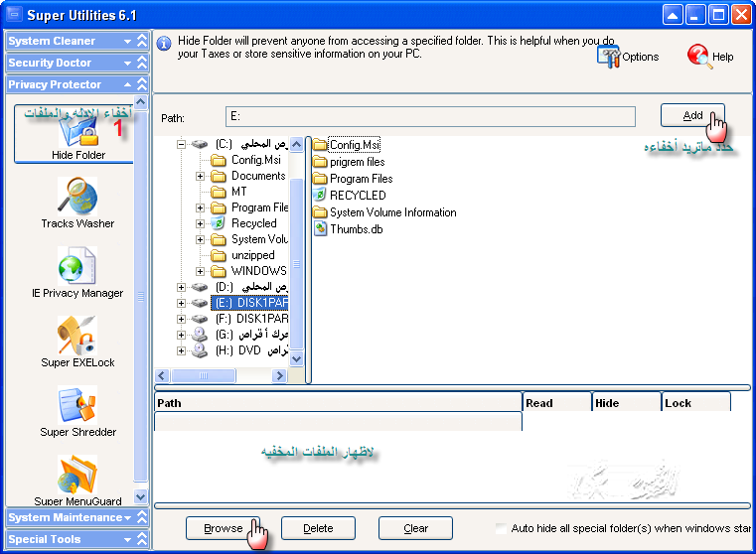This screenshot has width=756, height=554.
Task: Select System Volume Information folder in list
Action: (x=384, y=212)
